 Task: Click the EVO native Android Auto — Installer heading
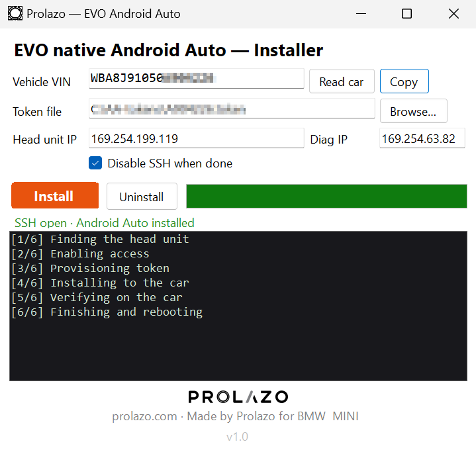pos(168,50)
